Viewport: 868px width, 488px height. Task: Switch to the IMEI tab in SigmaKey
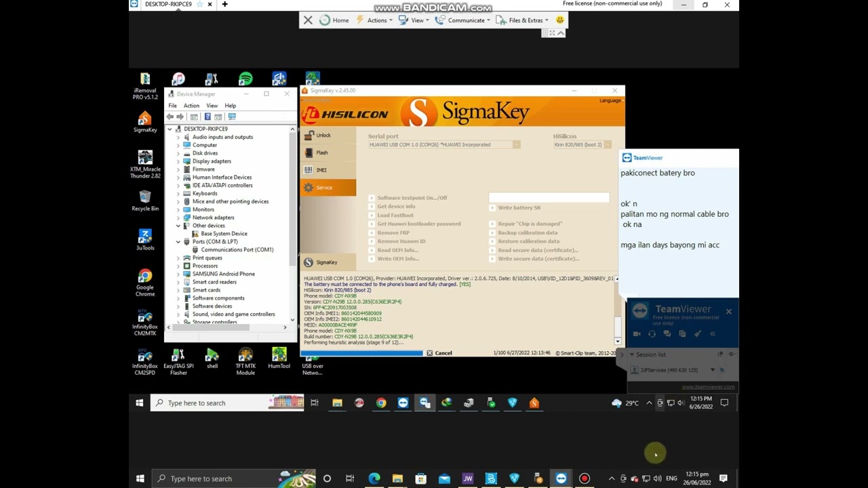(328, 170)
